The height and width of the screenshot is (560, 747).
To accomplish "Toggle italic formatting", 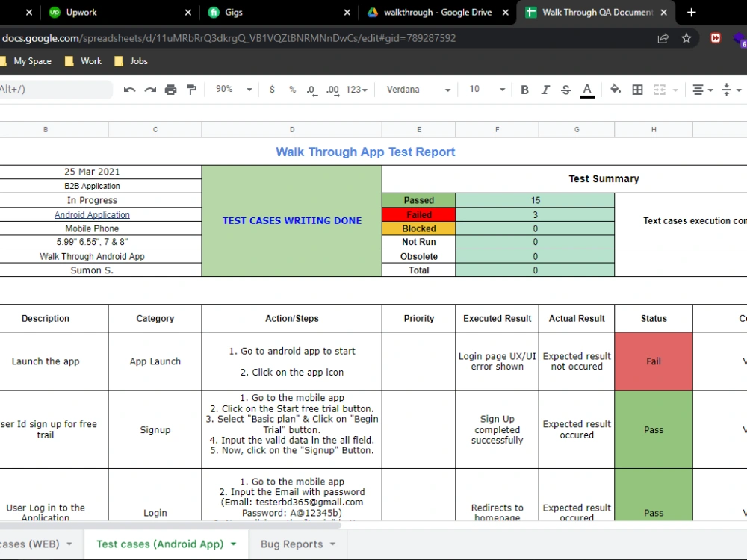I will tap(545, 89).
